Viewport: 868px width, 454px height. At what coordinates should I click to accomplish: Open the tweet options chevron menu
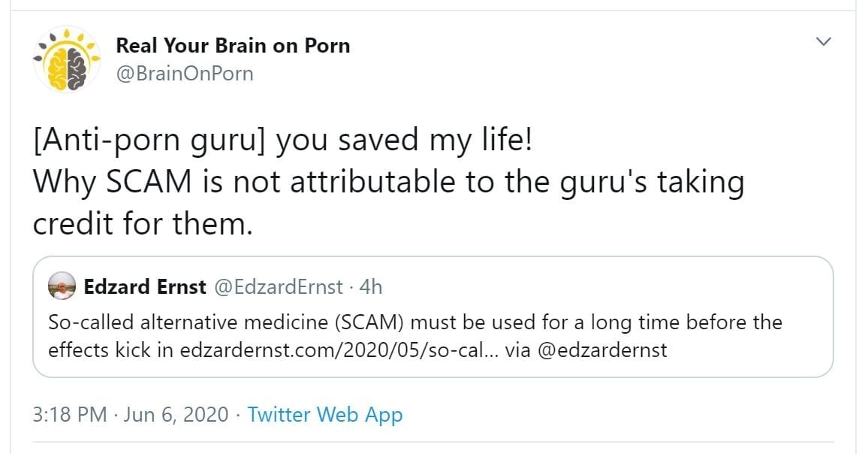(x=824, y=41)
